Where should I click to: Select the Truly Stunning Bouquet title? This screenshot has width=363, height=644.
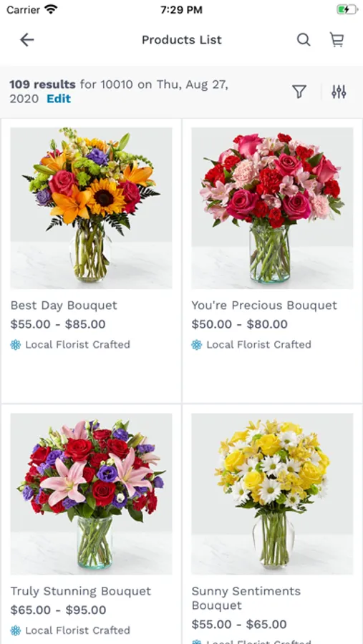81,592
